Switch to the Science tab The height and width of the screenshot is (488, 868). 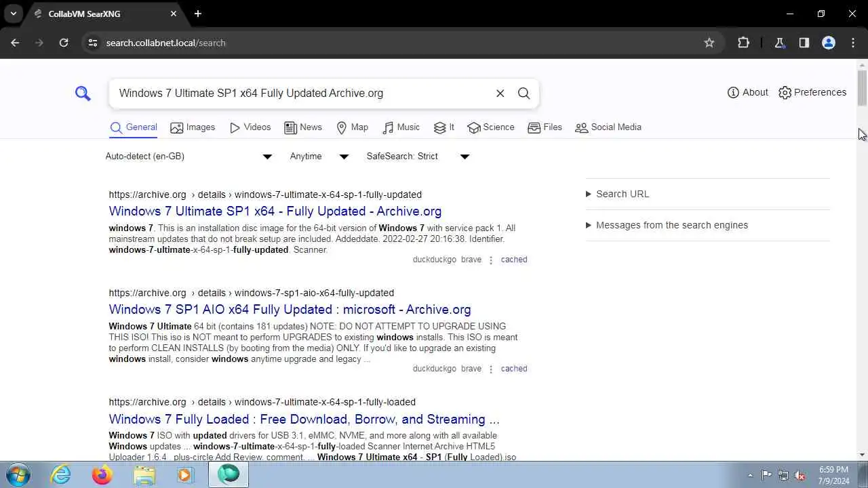tap(491, 127)
